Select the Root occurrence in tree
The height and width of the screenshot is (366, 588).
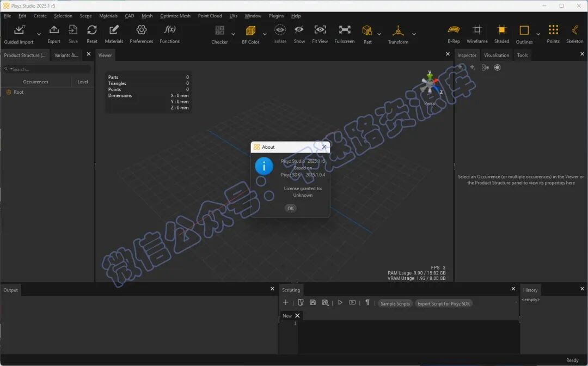click(x=19, y=92)
